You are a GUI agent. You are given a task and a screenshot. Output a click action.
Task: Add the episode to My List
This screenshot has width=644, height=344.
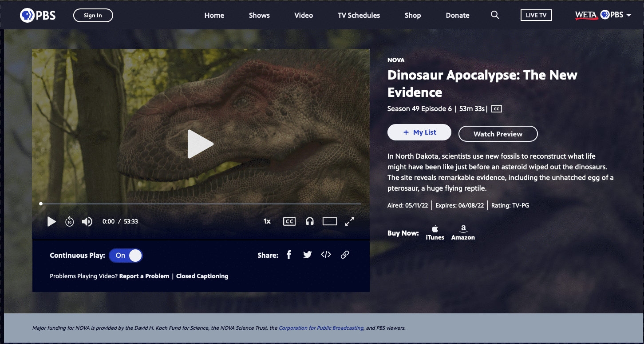[419, 132]
